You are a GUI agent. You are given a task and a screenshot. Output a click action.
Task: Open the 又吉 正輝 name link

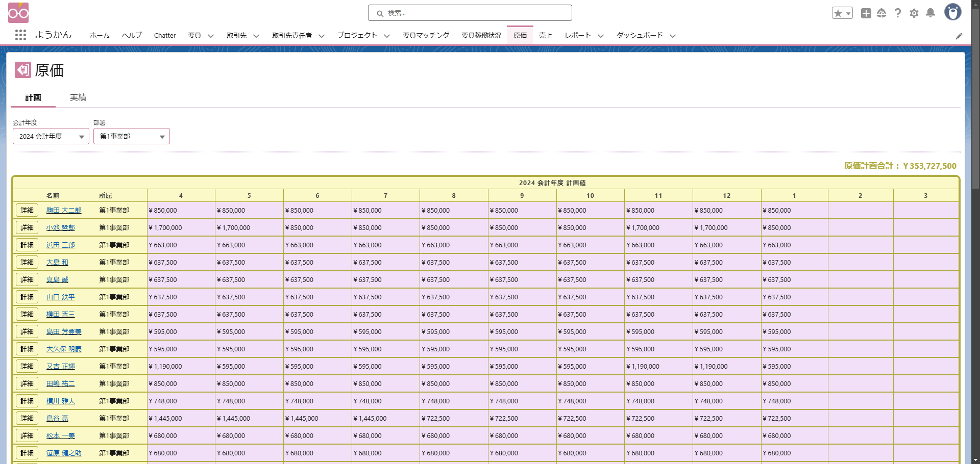[61, 366]
